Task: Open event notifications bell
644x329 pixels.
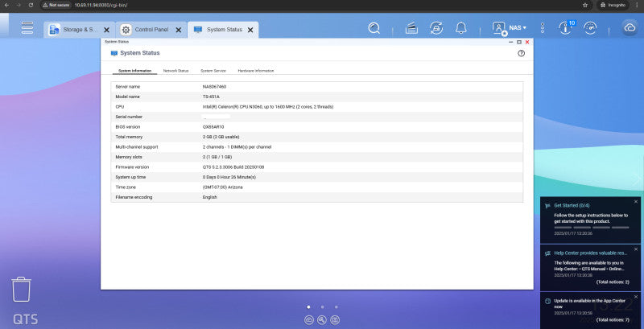Action: [461, 28]
